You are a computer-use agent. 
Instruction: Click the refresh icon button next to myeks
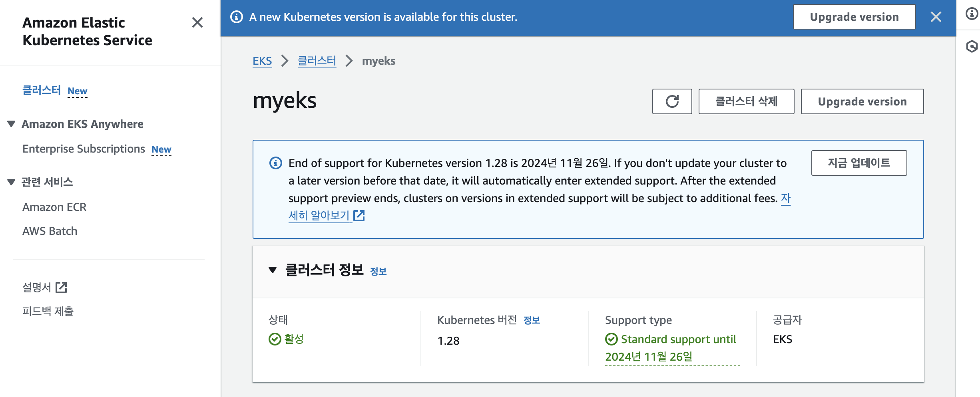point(672,101)
